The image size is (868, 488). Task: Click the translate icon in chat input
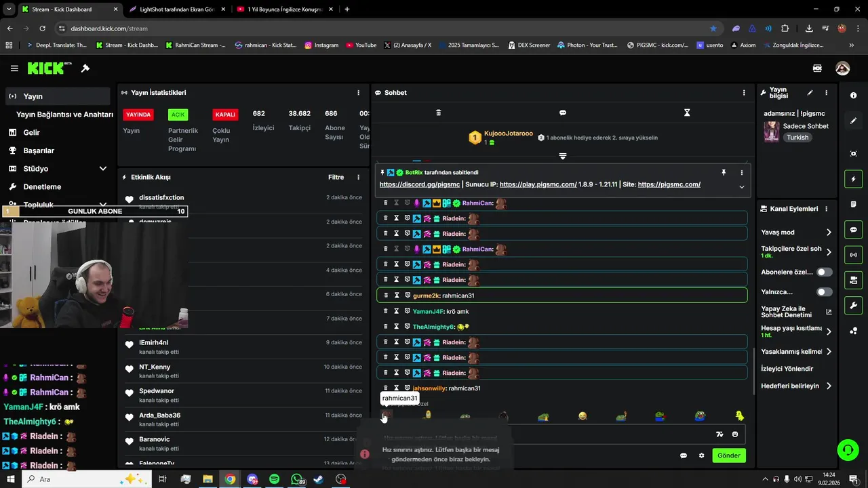[719, 434]
